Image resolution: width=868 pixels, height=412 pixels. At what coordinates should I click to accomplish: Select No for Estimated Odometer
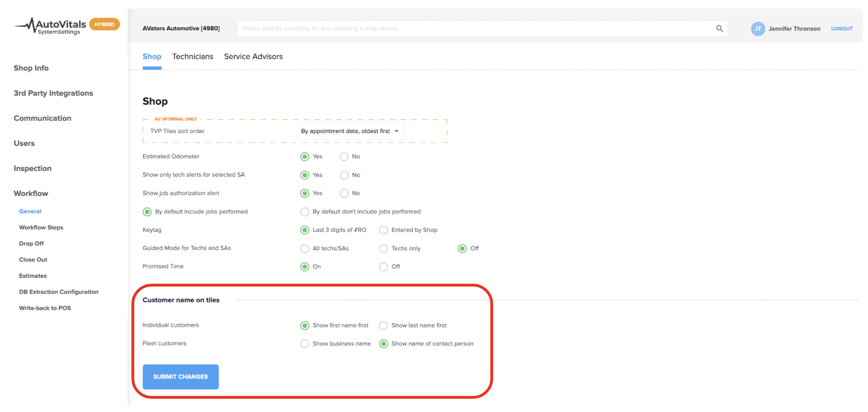[344, 157]
